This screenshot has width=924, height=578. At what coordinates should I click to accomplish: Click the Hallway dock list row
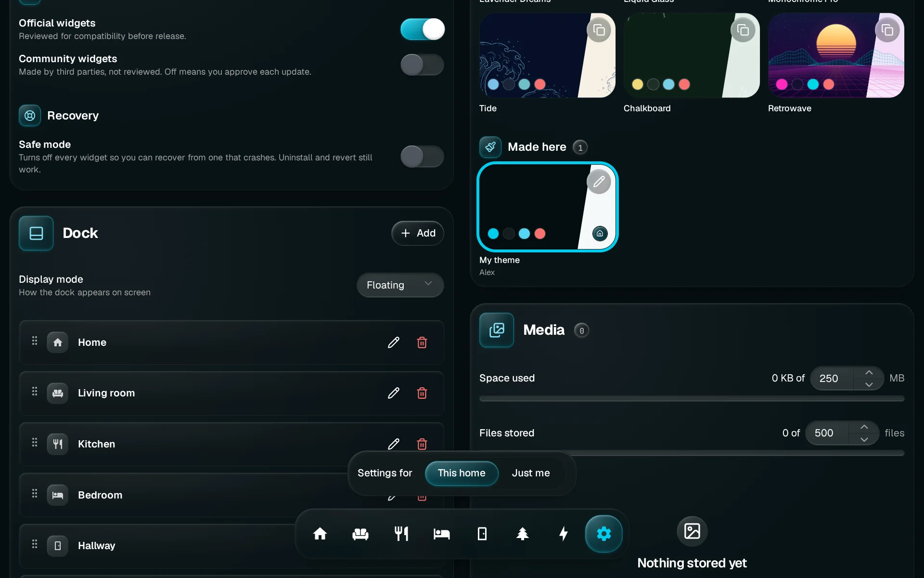pos(231,546)
